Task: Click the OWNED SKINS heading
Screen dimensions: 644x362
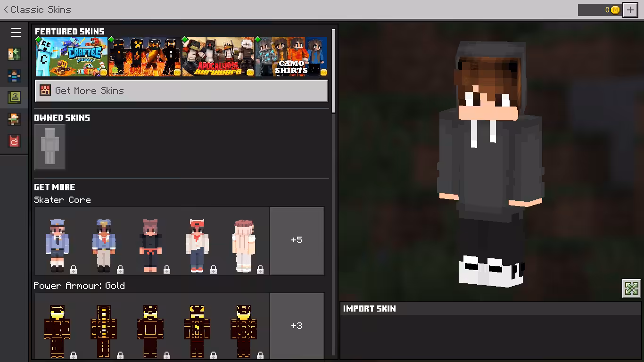Action: coord(62,118)
